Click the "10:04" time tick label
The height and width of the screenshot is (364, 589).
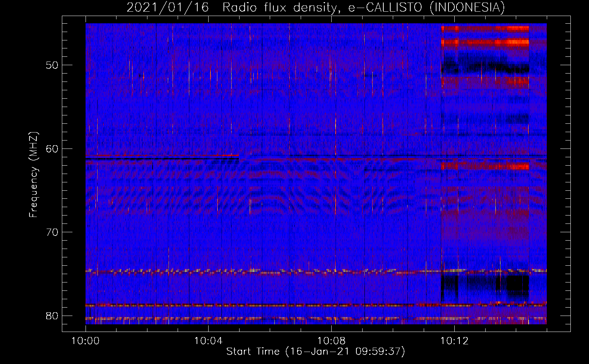[x=208, y=341]
